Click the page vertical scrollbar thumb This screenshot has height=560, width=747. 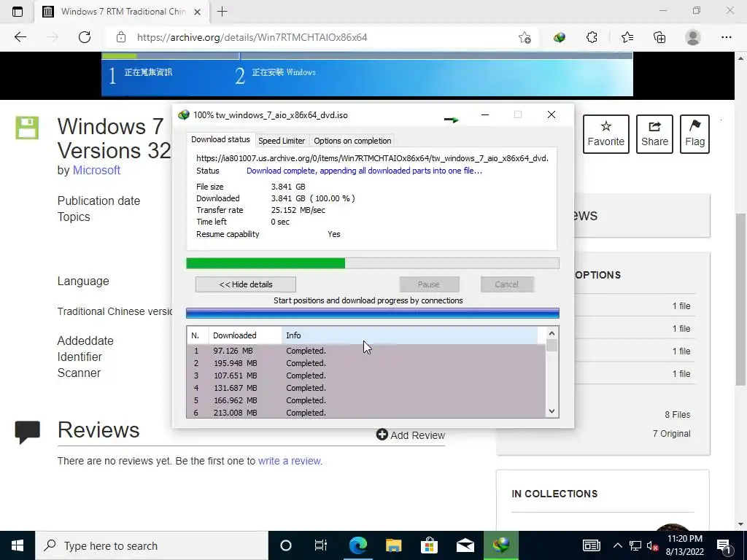click(740, 299)
